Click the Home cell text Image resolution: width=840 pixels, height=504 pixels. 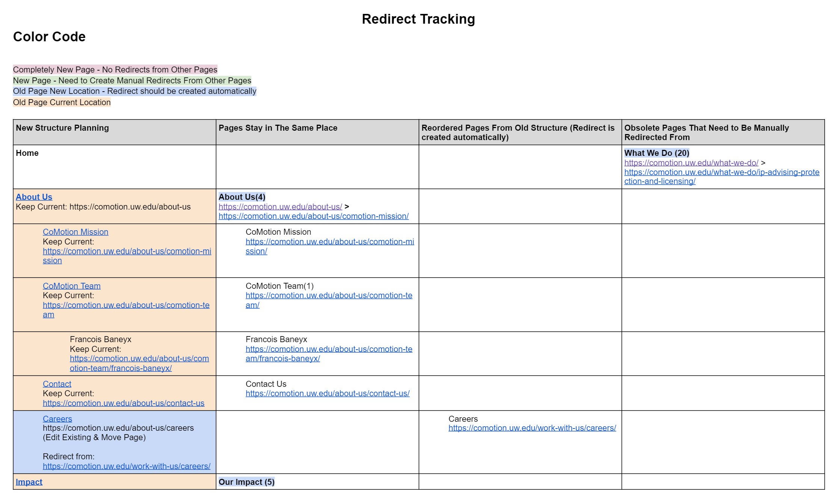tap(27, 153)
